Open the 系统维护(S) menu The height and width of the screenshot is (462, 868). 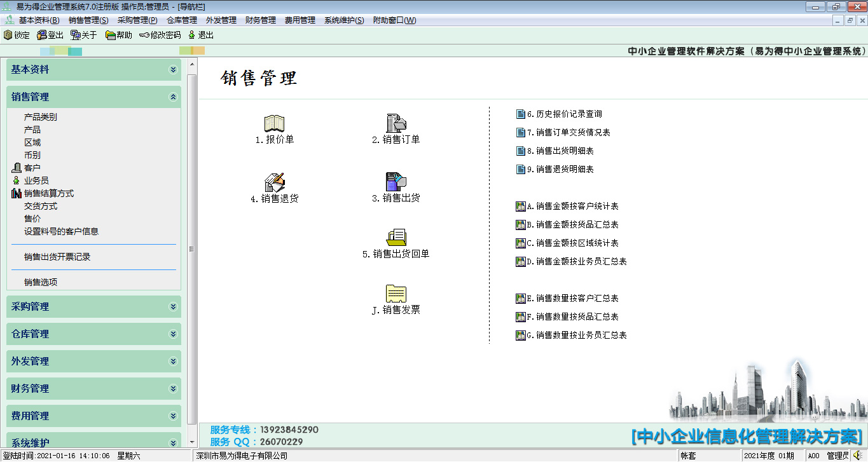pyautogui.click(x=343, y=20)
